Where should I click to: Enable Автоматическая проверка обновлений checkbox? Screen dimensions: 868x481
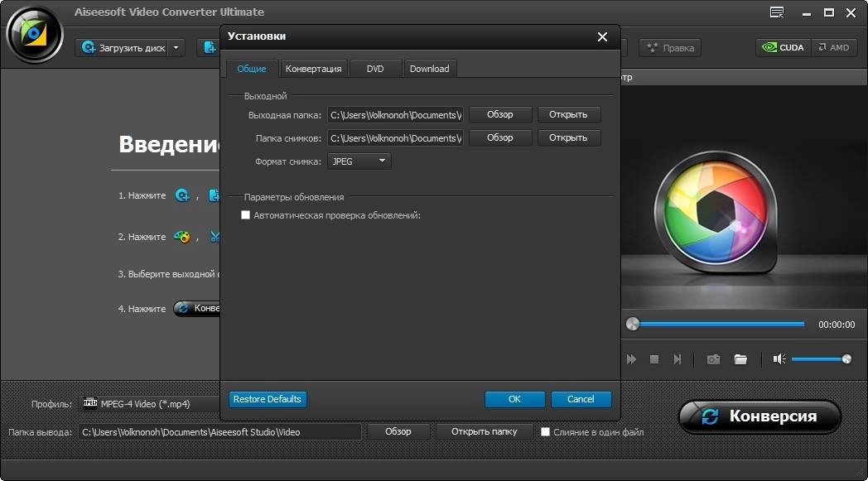[245, 215]
